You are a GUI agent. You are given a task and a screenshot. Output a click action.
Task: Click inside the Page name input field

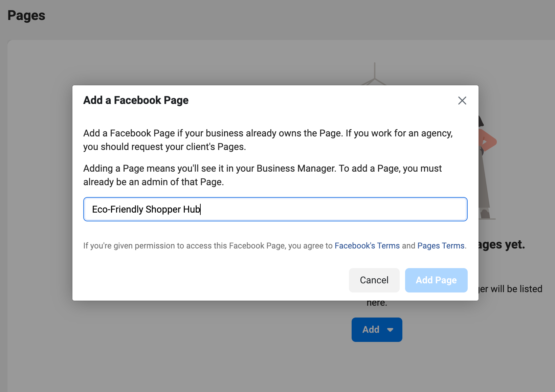[275, 209]
